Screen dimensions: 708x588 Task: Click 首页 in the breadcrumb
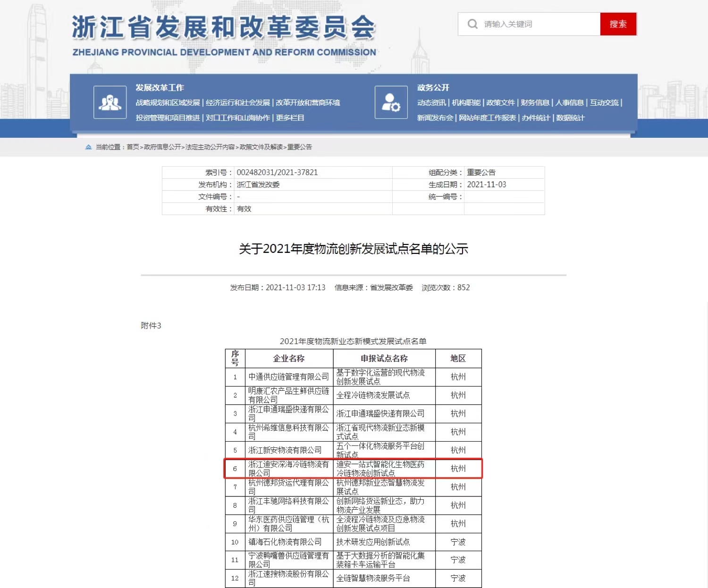(133, 147)
